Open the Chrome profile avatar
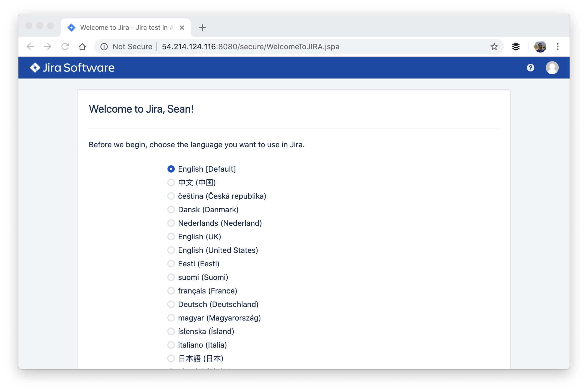This screenshot has width=588, height=392. (540, 47)
